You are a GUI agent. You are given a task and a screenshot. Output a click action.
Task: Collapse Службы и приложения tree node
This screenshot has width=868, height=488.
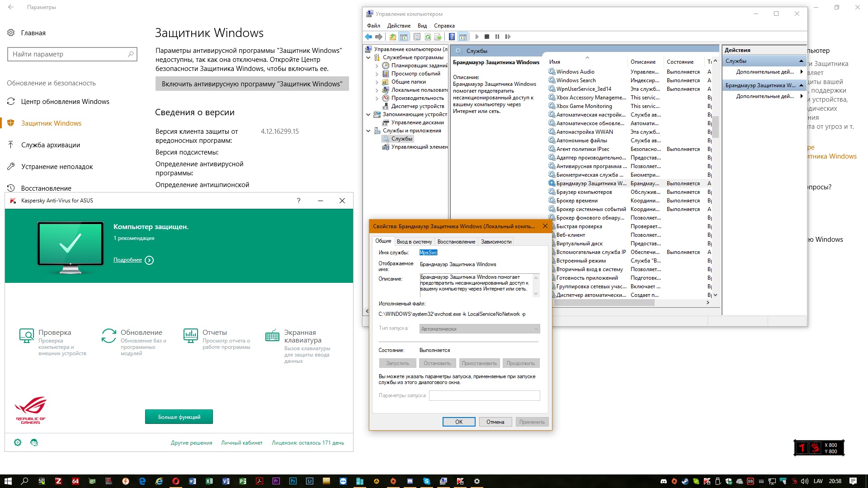point(368,131)
